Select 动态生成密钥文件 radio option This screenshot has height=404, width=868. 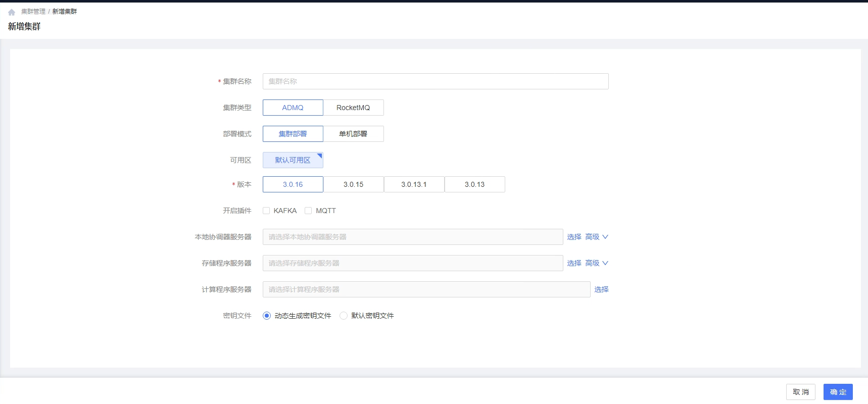click(x=267, y=316)
